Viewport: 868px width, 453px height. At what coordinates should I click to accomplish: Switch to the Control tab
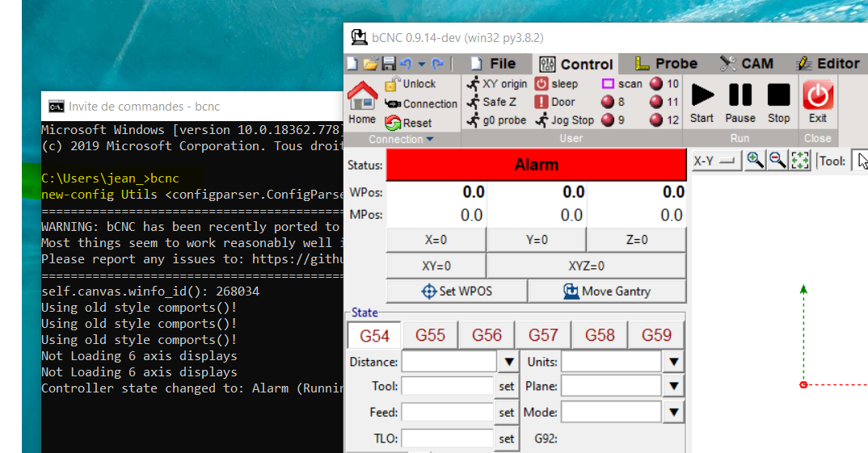click(575, 64)
